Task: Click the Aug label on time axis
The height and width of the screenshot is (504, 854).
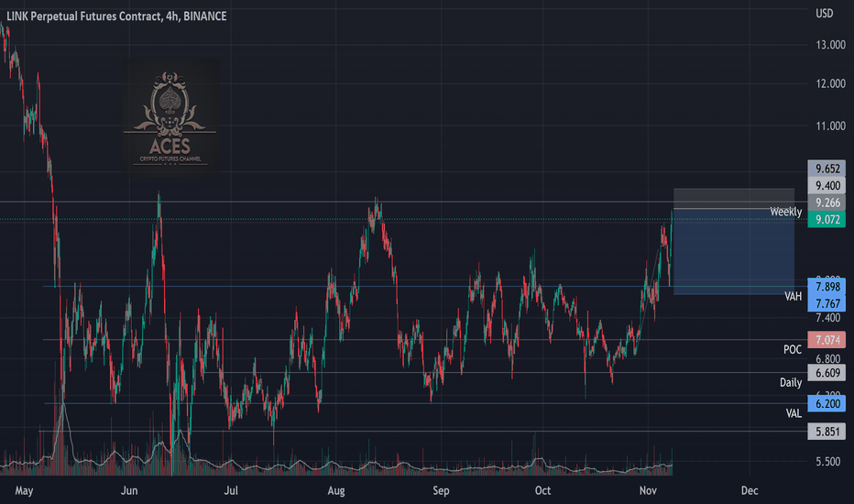Action: tap(336, 491)
